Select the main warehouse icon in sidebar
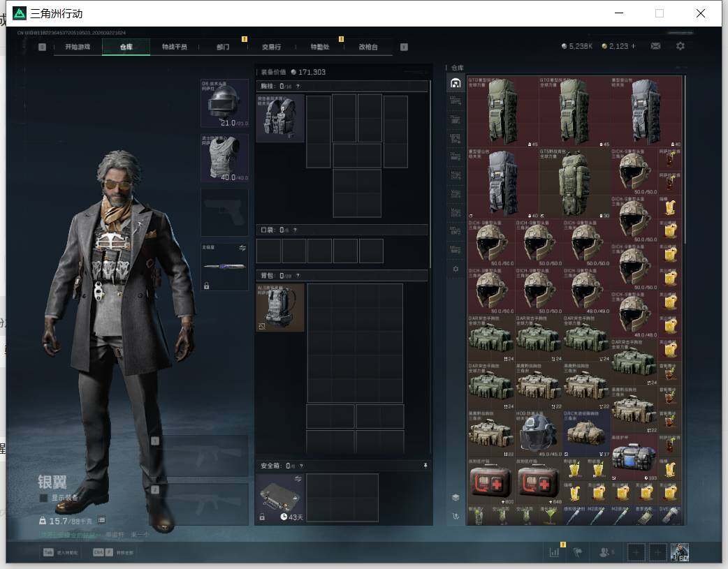Viewport: 728px width, 569px height. pyautogui.click(x=456, y=83)
